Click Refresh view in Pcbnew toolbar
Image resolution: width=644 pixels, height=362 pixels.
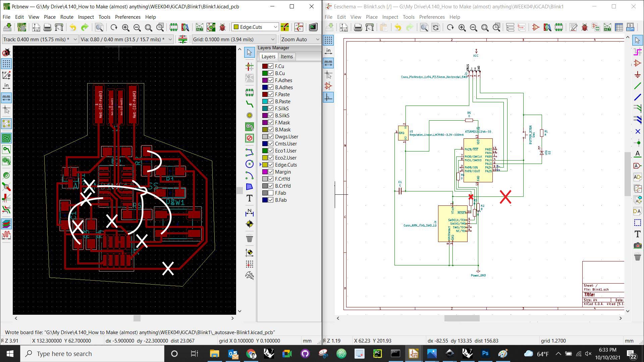pos(114,27)
